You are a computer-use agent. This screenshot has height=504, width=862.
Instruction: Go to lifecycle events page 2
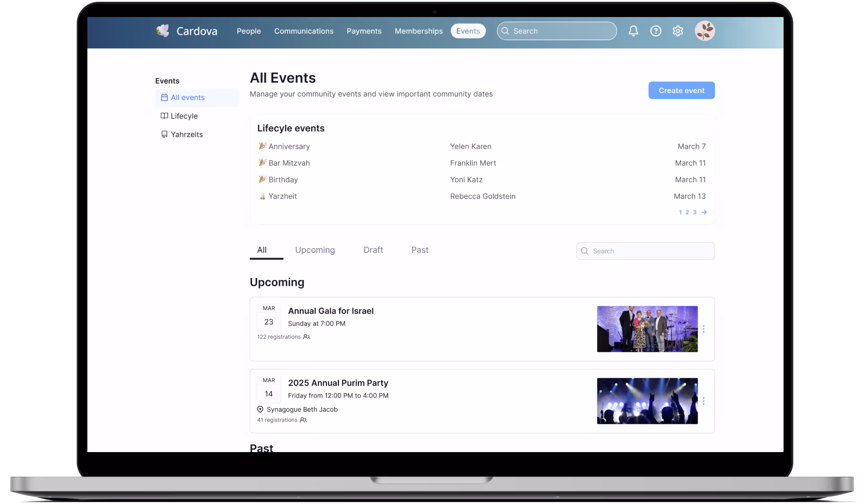pos(687,212)
